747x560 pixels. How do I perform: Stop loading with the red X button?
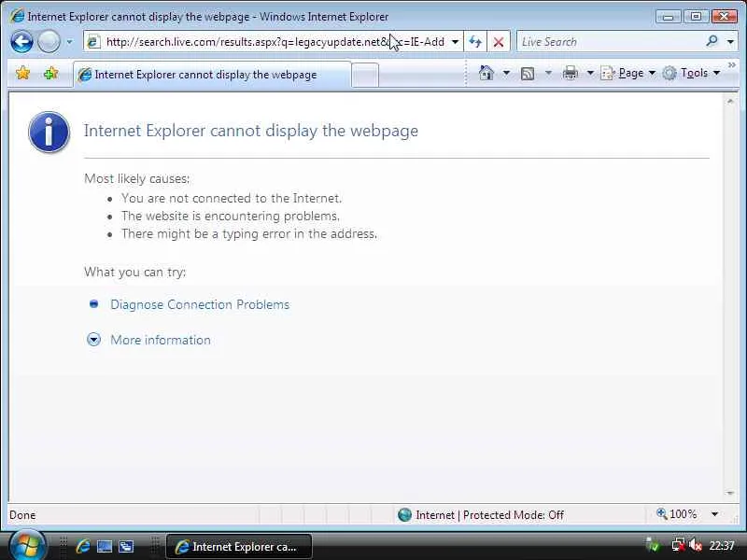[x=499, y=42]
